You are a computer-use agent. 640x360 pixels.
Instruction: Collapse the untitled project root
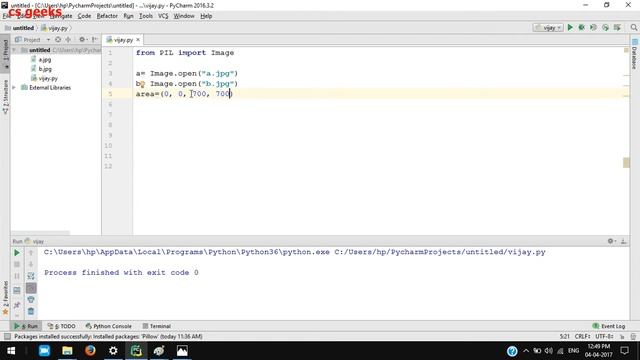pos(14,50)
